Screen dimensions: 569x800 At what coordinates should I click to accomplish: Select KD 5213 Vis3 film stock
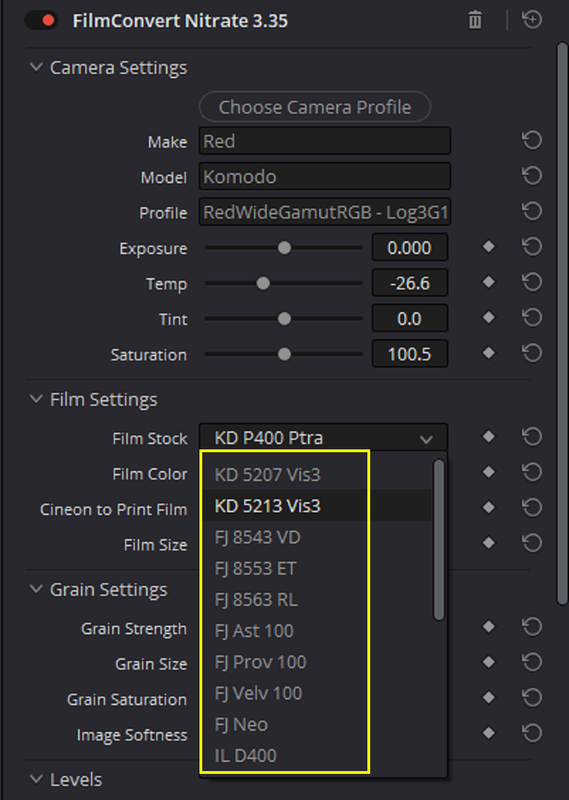[316, 506]
